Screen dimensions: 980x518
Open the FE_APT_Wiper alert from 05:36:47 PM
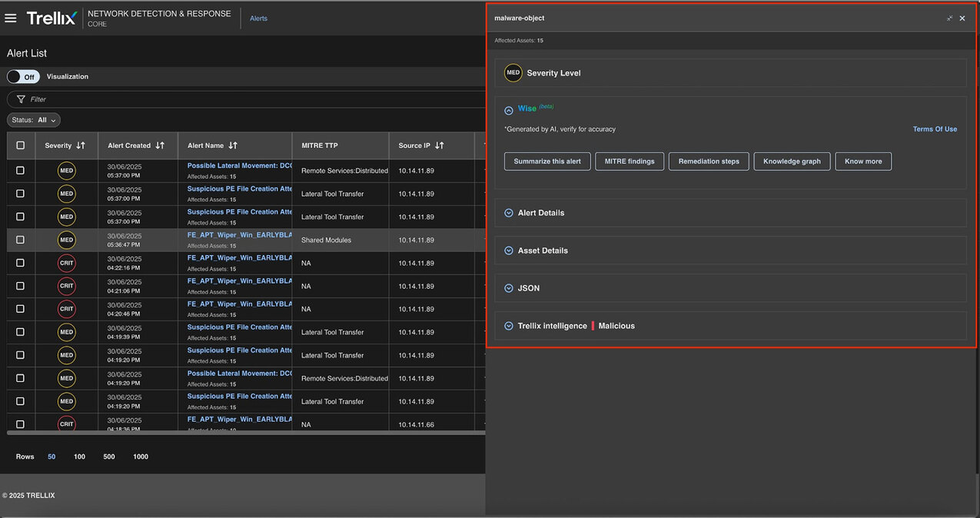point(240,235)
